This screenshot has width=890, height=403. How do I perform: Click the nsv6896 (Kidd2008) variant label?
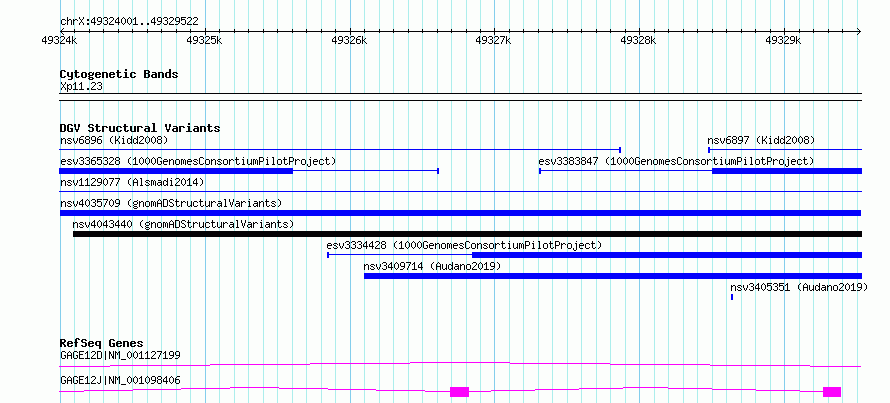[x=114, y=140]
